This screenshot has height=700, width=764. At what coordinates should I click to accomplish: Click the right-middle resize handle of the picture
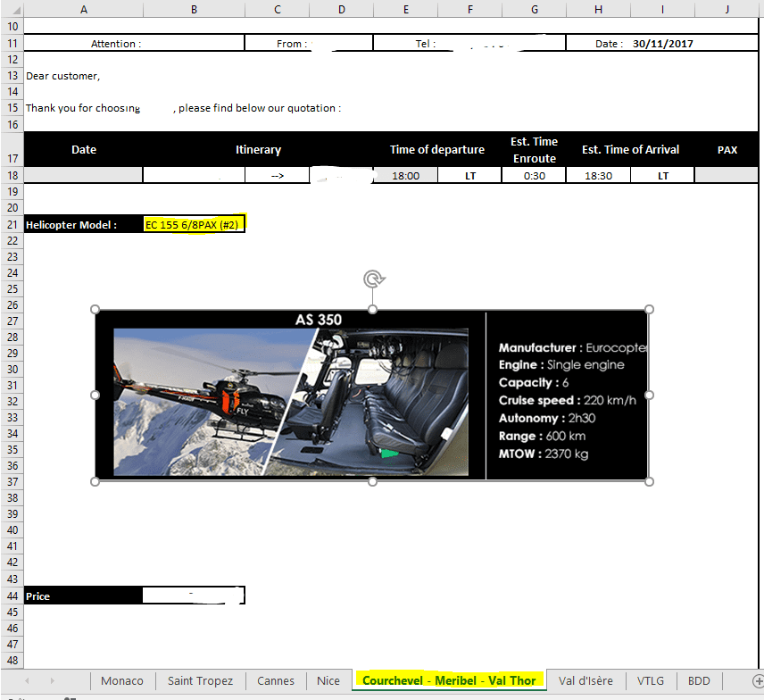click(x=649, y=395)
